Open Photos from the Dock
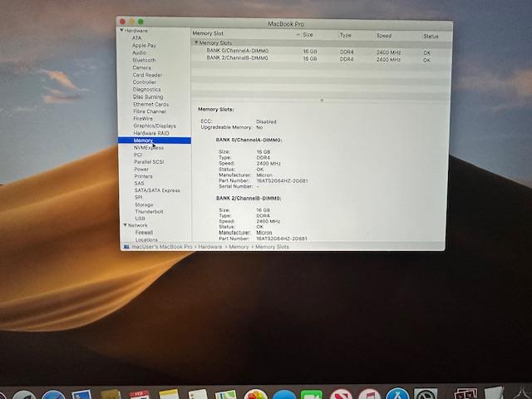The width and height of the screenshot is (532, 399). [255, 395]
